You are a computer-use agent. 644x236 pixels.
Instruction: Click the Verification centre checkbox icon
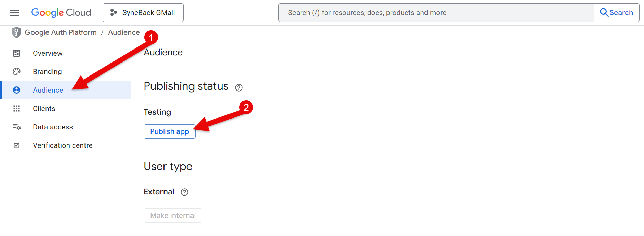[x=16, y=145]
